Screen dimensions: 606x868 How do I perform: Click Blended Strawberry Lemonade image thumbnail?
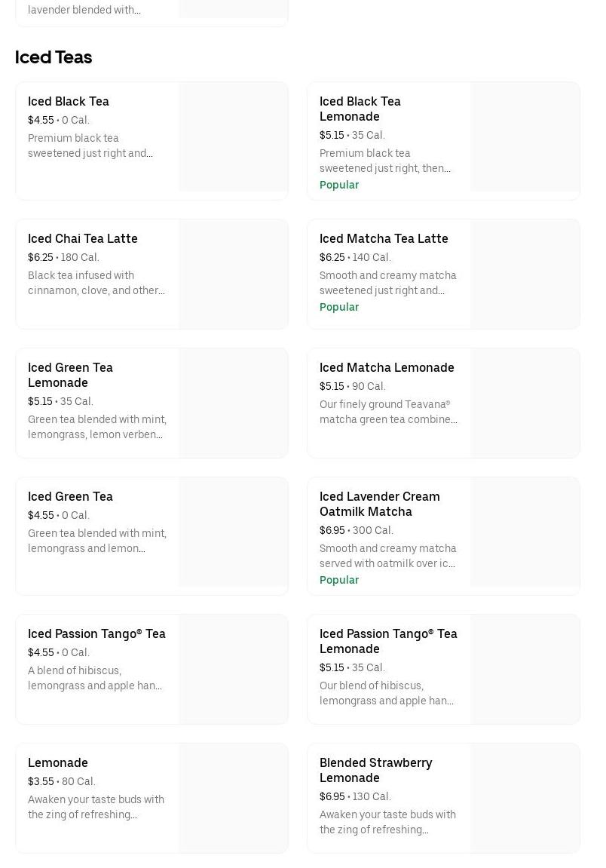point(525,798)
